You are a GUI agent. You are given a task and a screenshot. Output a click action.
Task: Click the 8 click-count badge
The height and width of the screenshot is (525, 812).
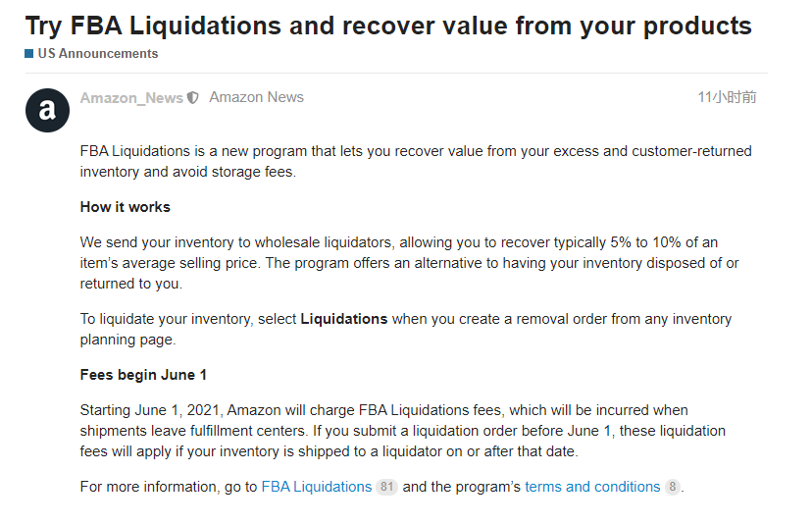[672, 487]
